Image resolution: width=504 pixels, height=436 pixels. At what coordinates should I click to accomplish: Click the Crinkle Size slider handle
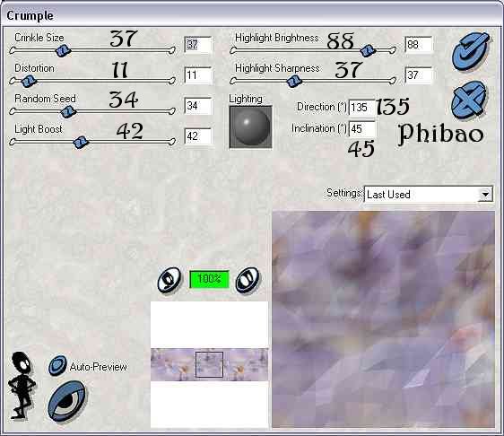(x=63, y=50)
